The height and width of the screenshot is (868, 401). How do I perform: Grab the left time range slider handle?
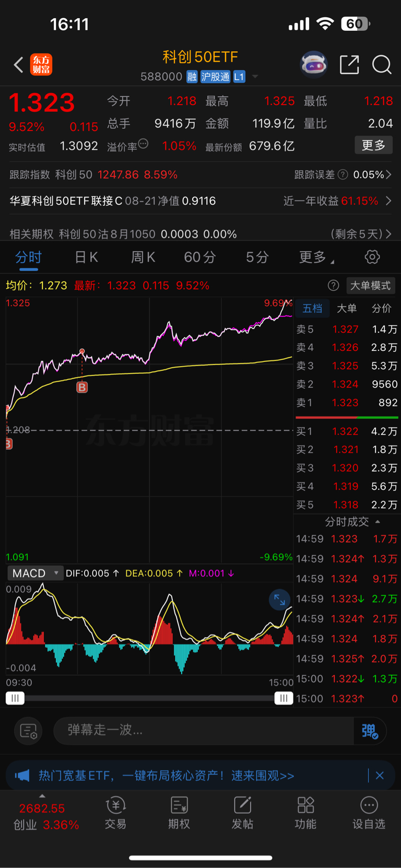[x=15, y=698]
